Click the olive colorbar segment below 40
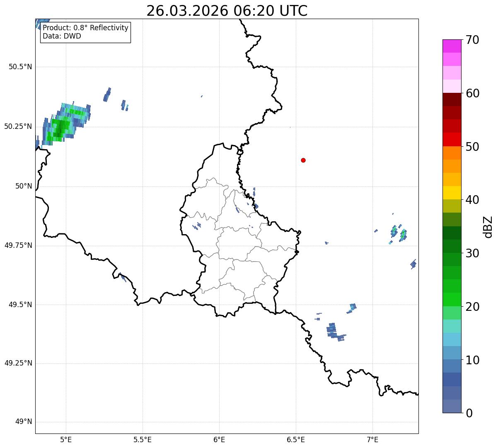This screenshot has height=448, width=498. pyautogui.click(x=452, y=206)
